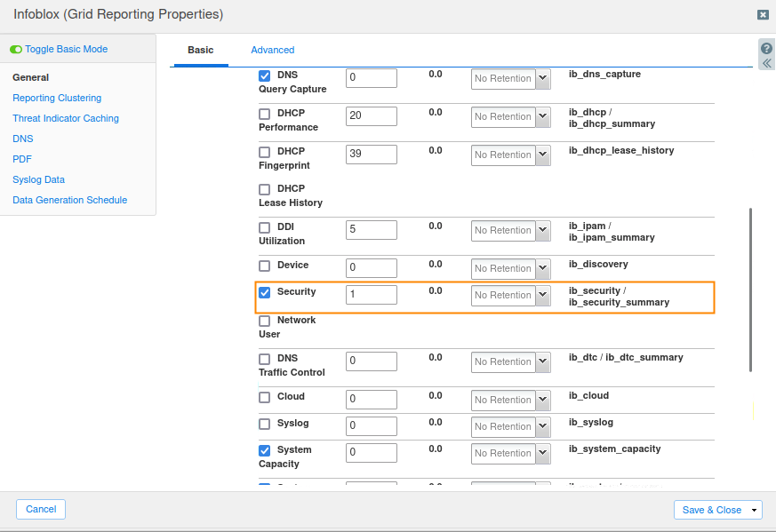Click the DDI Utilization value field
This screenshot has height=532, width=776.
(x=372, y=229)
